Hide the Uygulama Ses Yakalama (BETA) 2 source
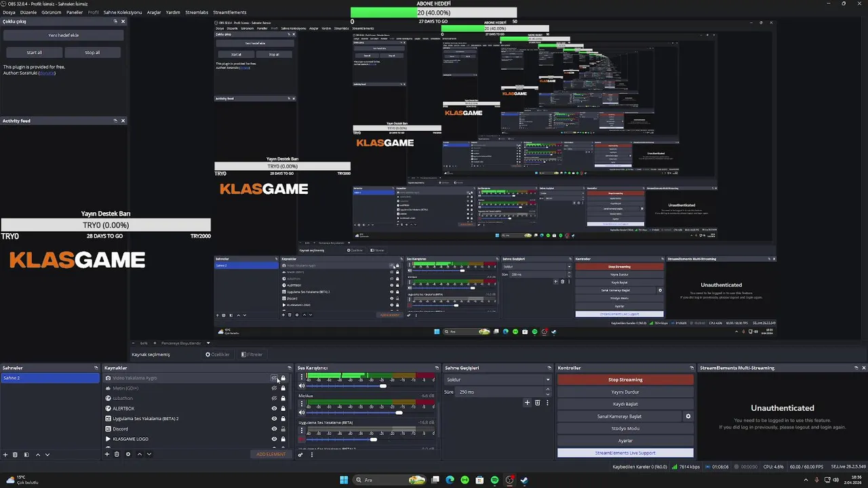Viewport: 868px width, 488px height. click(275, 419)
